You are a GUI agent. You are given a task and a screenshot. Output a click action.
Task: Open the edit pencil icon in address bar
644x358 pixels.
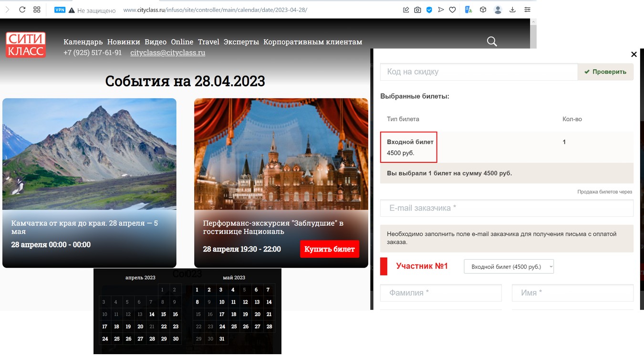(x=406, y=10)
